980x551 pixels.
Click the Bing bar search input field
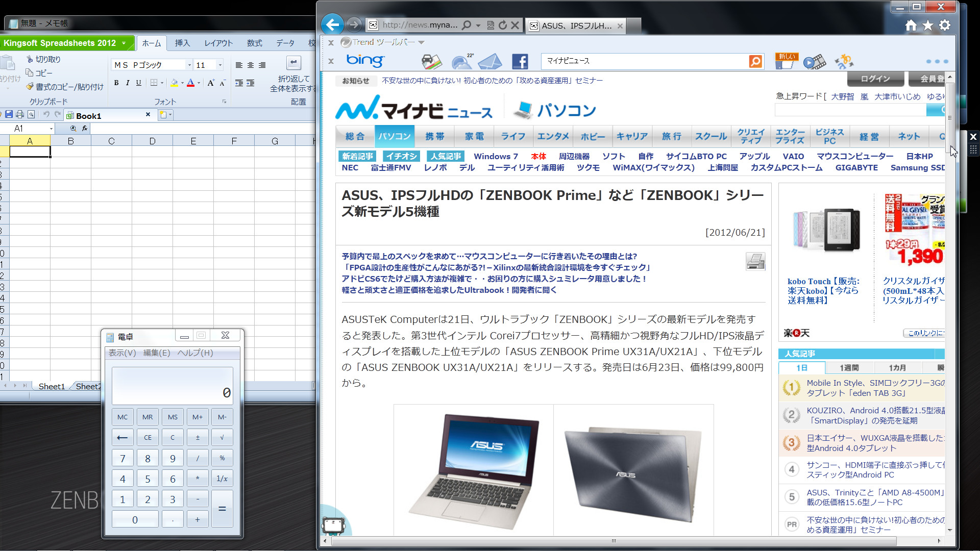[645, 61]
